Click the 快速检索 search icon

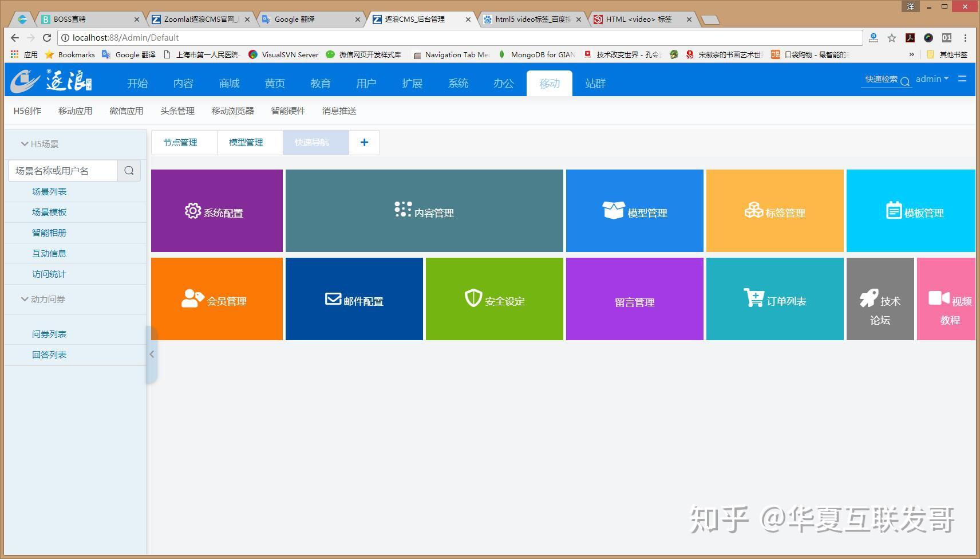(x=905, y=81)
